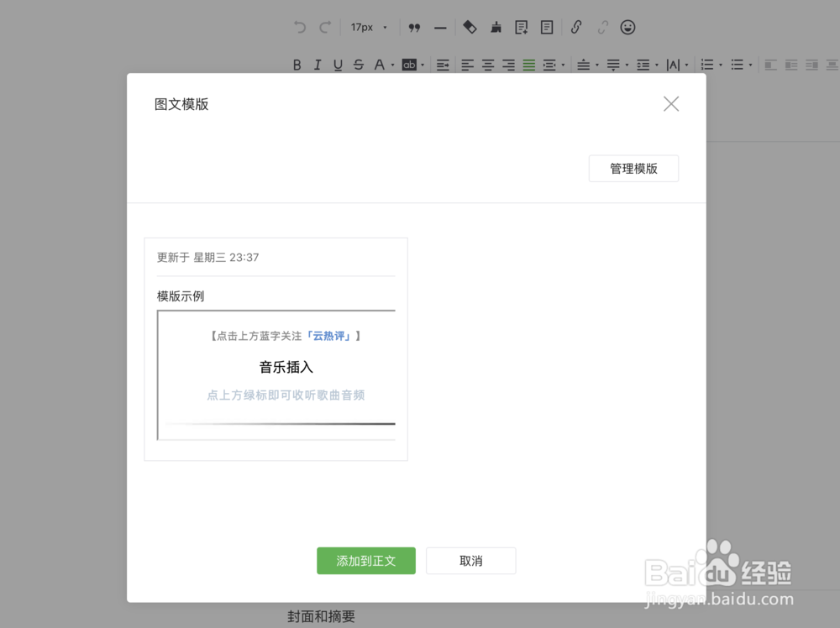840x628 pixels.
Task: Open the emoji picker icon
Action: [627, 27]
